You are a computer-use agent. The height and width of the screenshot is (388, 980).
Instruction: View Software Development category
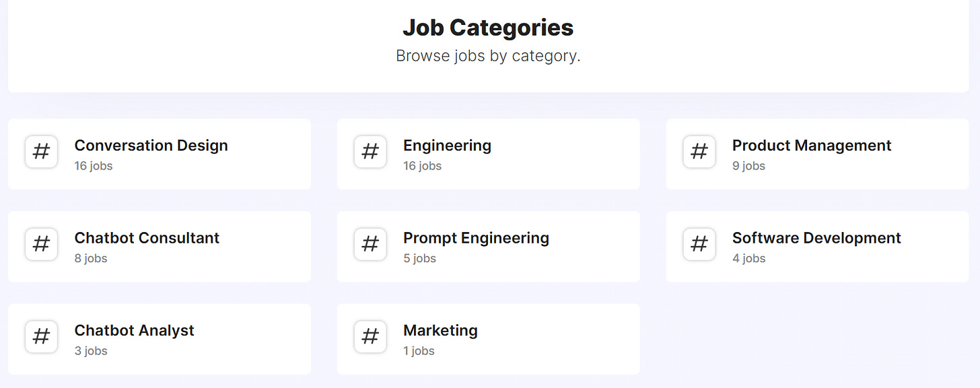816,238
